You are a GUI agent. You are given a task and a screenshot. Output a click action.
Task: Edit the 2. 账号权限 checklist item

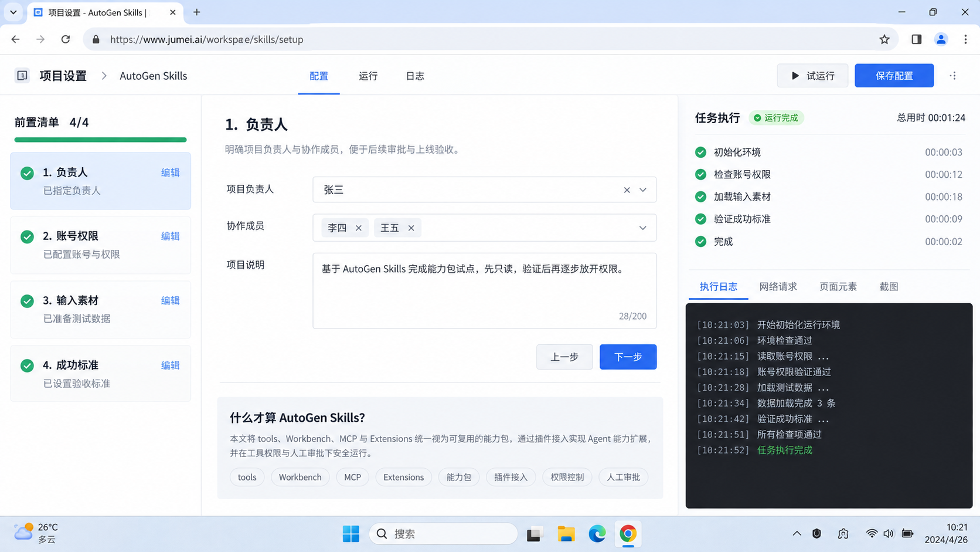click(x=170, y=236)
